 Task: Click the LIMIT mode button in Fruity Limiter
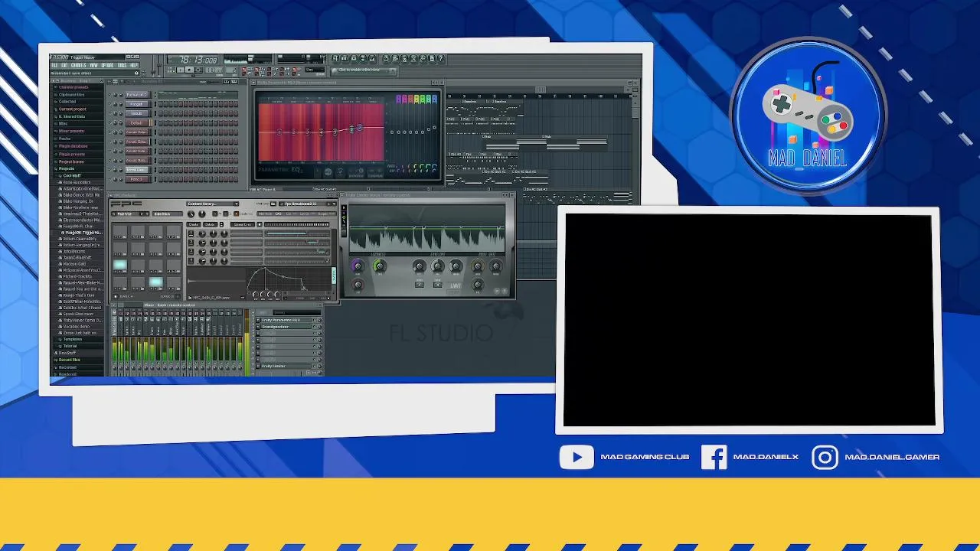(x=456, y=285)
